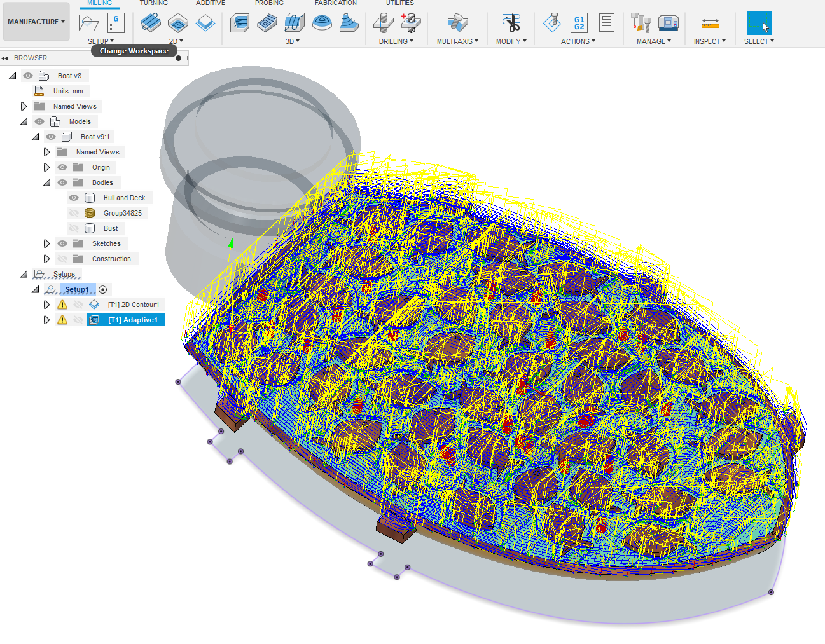Select the Face milling tool icon
825x644 pixels.
(205, 24)
